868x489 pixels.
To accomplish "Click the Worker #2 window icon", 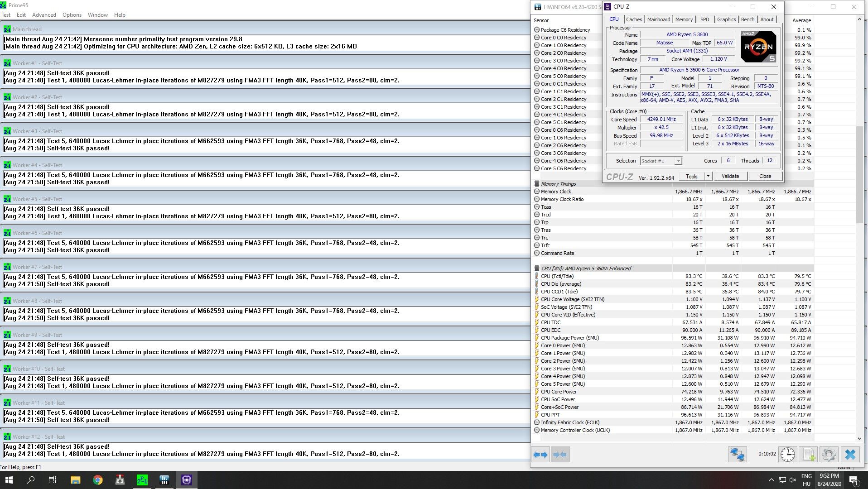I will click(x=7, y=97).
